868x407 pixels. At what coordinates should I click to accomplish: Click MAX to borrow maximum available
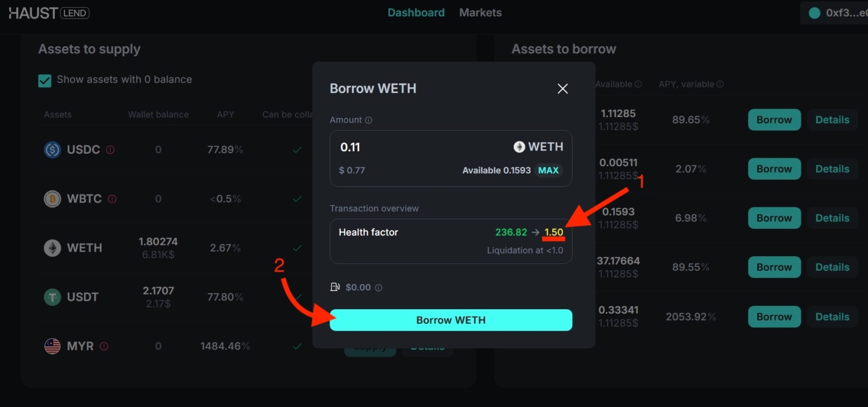coord(548,170)
